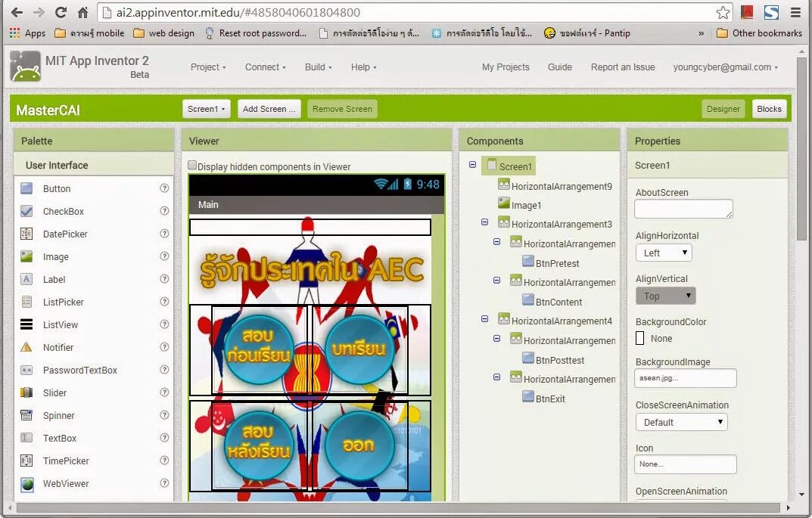Open help for WebViewer component

tap(164, 482)
